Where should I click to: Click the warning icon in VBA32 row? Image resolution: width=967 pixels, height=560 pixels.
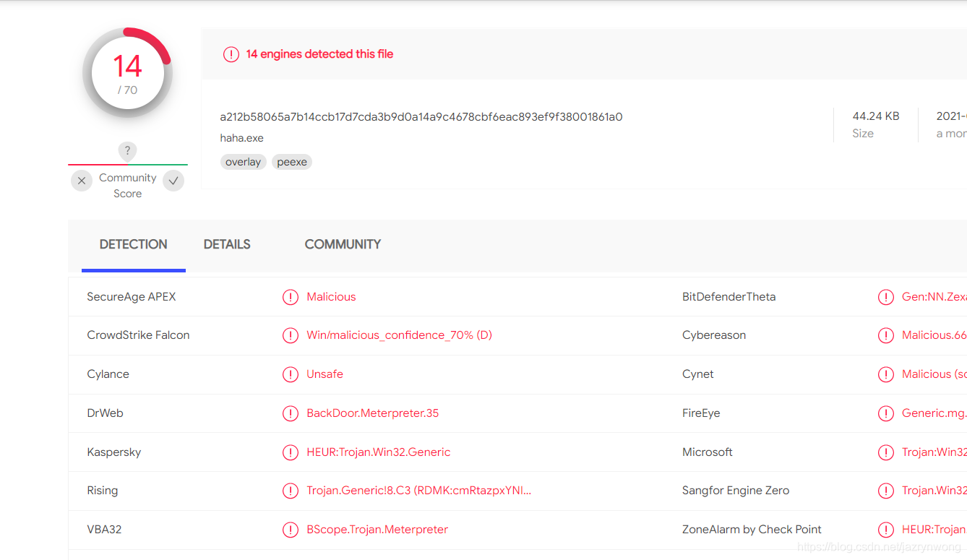[291, 530]
